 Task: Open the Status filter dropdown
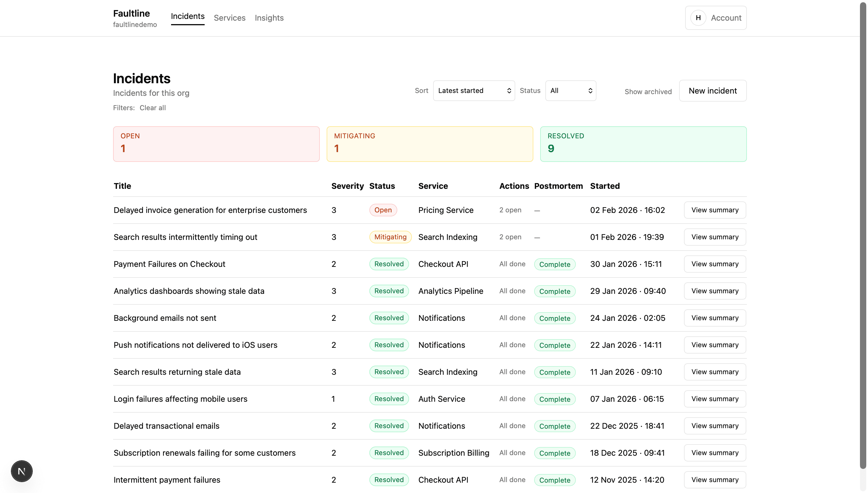[x=570, y=90]
